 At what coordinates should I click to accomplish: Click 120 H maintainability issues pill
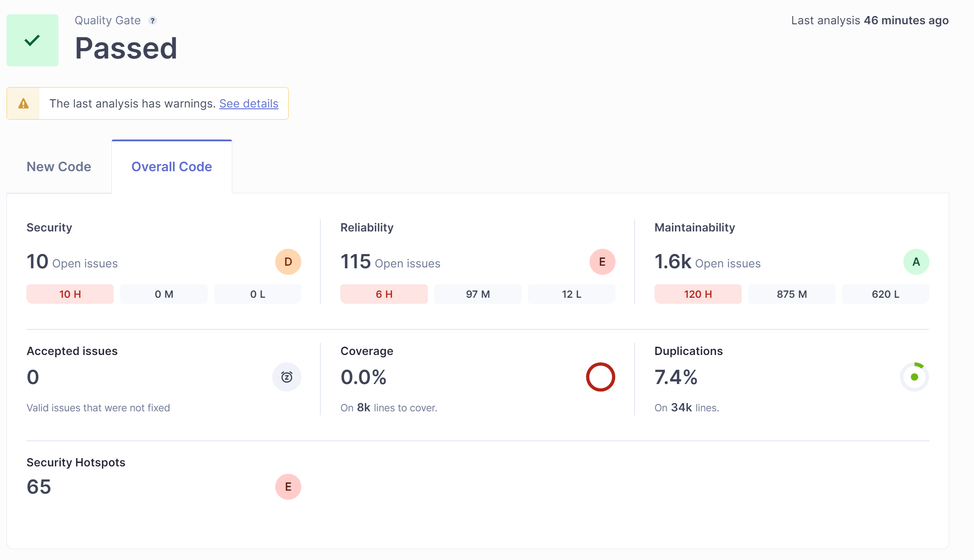(698, 294)
